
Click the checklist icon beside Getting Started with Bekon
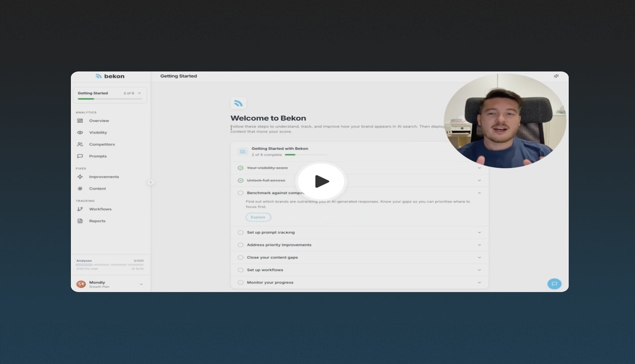243,151
